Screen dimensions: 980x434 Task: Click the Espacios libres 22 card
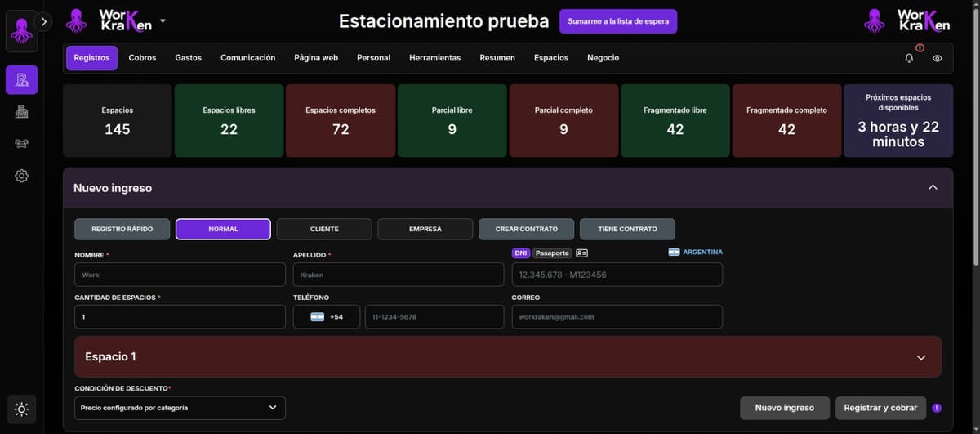(x=229, y=120)
